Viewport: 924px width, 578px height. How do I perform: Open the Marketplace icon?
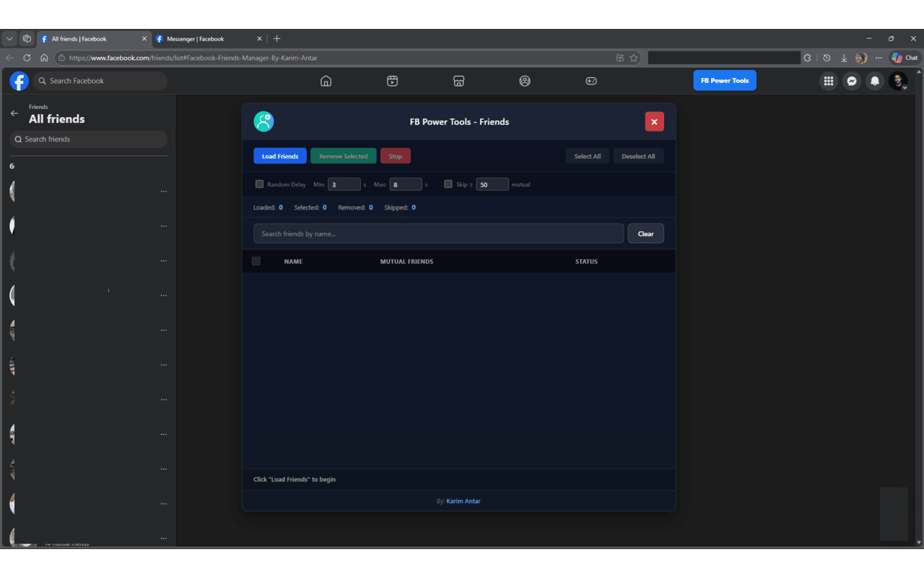click(458, 81)
